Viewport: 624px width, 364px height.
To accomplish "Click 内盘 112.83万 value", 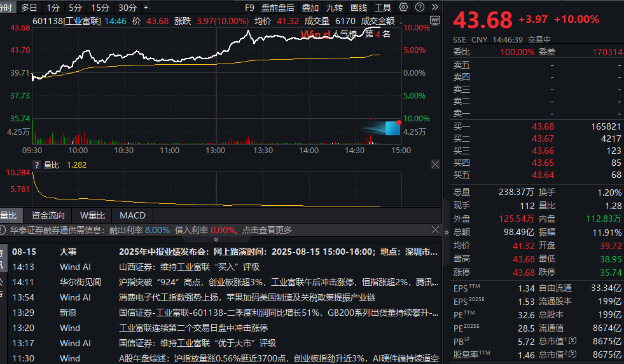I will [603, 219].
